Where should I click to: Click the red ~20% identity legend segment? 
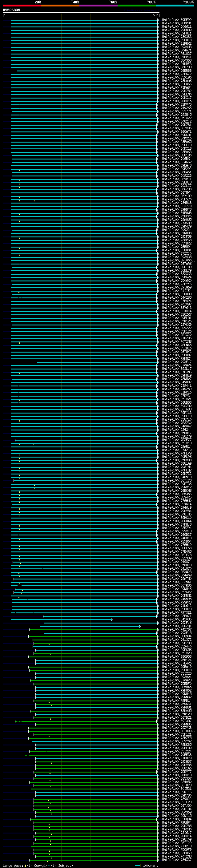tap(22, 6)
